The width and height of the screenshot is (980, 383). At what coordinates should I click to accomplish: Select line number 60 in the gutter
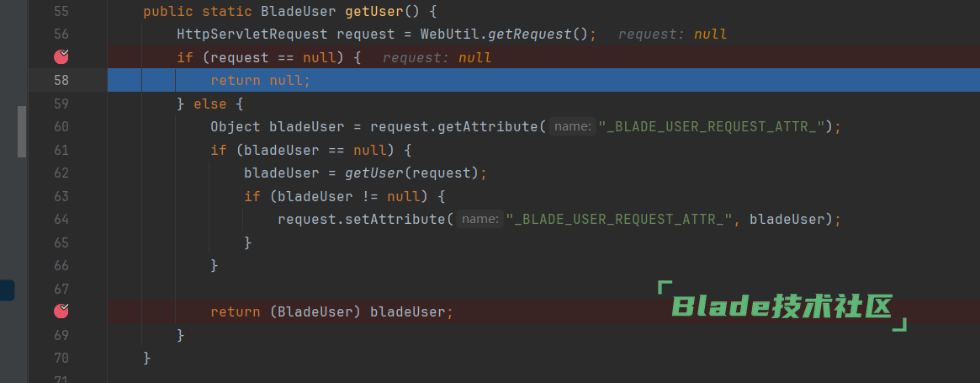(x=61, y=126)
